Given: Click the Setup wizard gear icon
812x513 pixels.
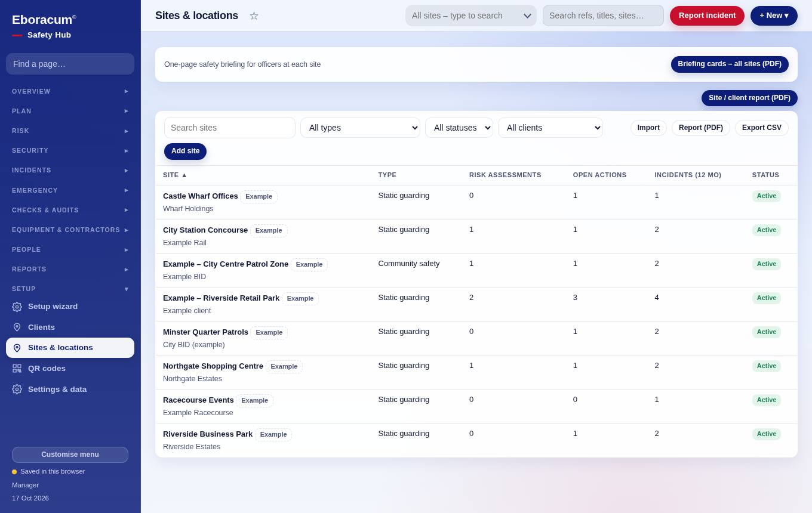Looking at the screenshot, I should [17, 307].
